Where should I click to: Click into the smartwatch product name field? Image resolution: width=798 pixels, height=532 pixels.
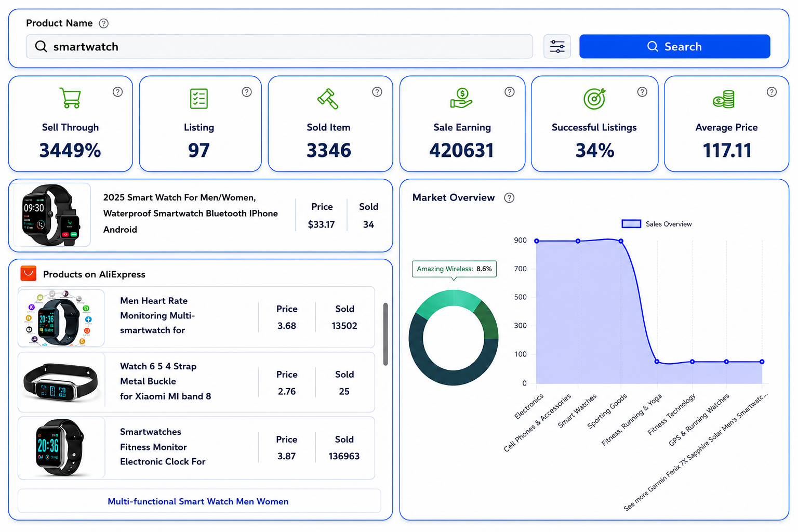pyautogui.click(x=280, y=47)
